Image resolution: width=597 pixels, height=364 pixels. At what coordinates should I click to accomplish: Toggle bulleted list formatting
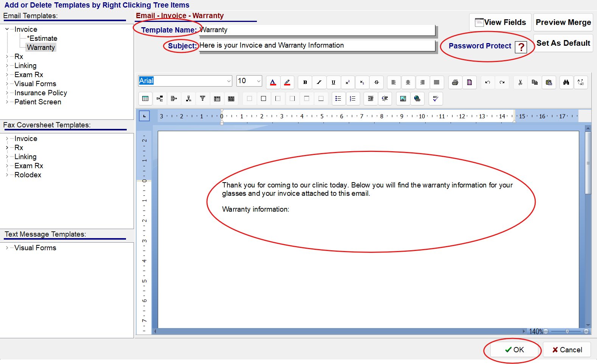click(x=338, y=99)
